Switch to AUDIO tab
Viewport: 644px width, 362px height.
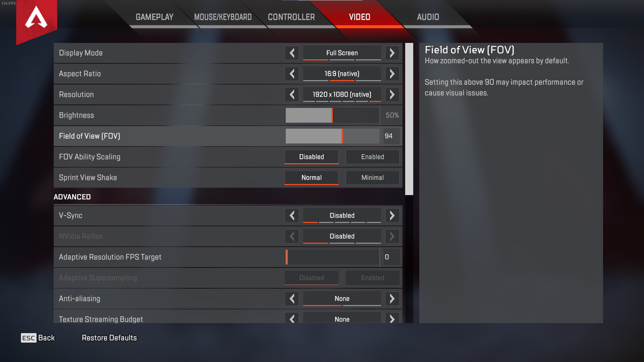tap(427, 17)
